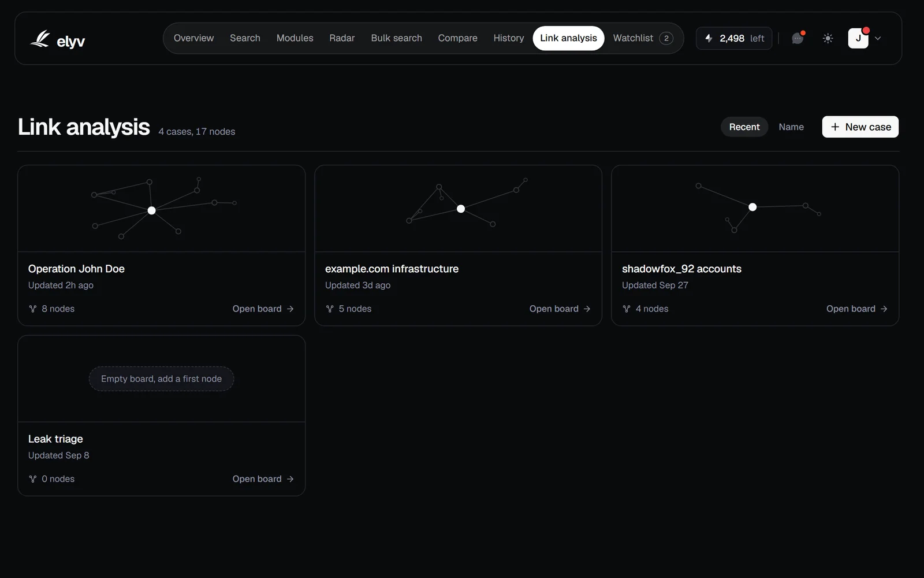The height and width of the screenshot is (578, 924).
Task: Click the elyv logo
Action: pos(57,39)
